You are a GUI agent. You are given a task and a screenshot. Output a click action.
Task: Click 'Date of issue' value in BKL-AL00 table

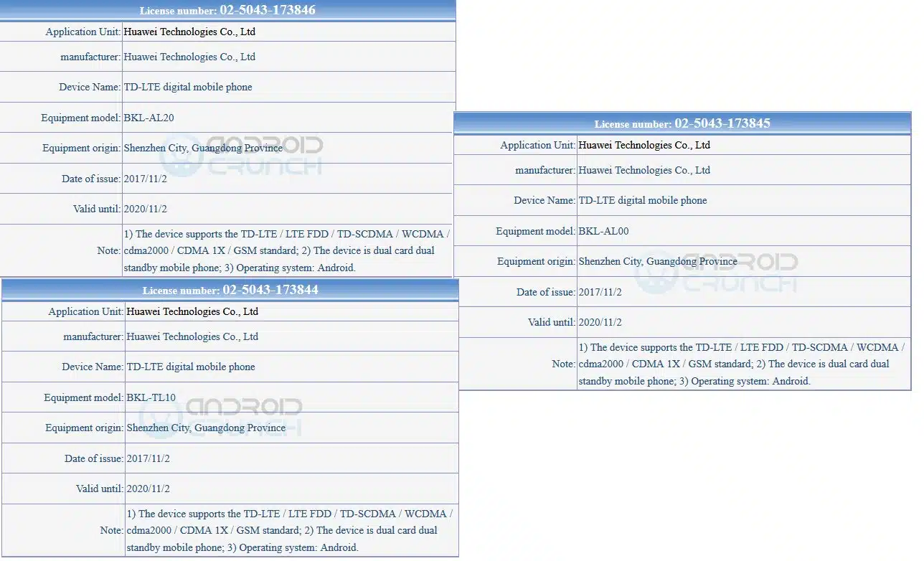(600, 292)
